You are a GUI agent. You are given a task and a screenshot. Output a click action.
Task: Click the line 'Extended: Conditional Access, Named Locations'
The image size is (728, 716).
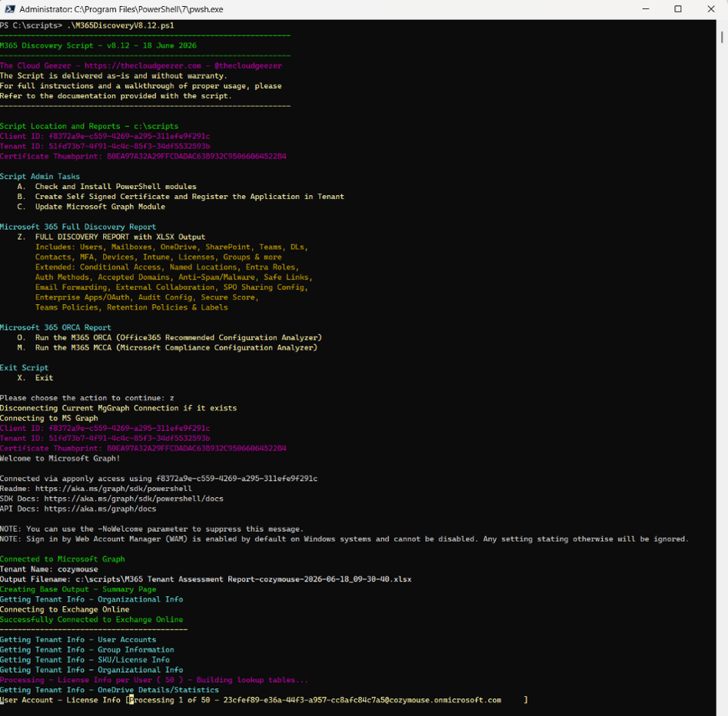pos(167,267)
